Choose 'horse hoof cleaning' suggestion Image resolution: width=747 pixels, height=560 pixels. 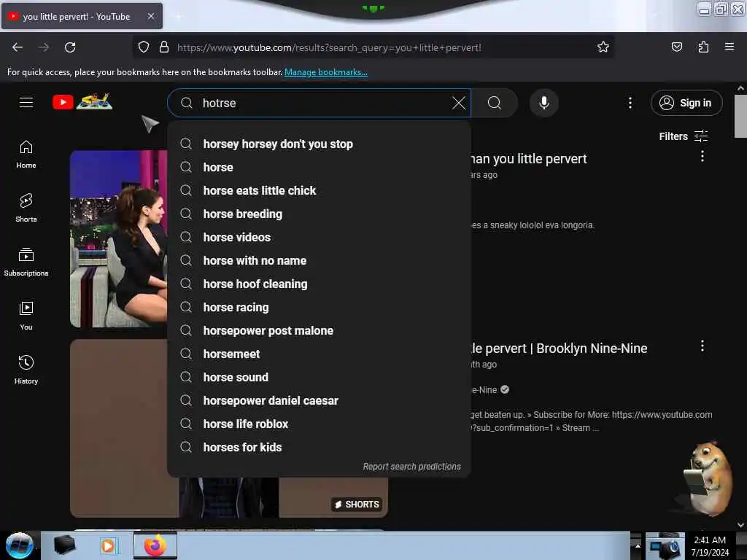click(319, 284)
